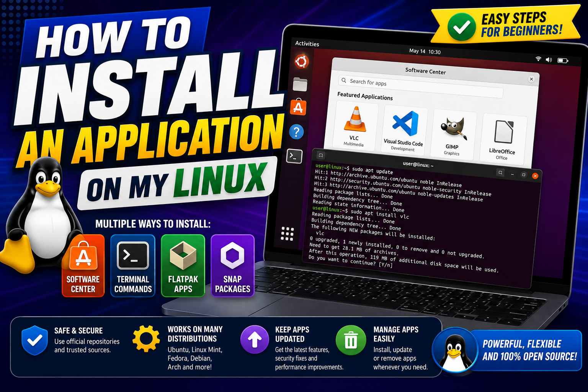Select the VLC Multimedia app card
Viewport: 588px width, 392px height.
coord(355,125)
